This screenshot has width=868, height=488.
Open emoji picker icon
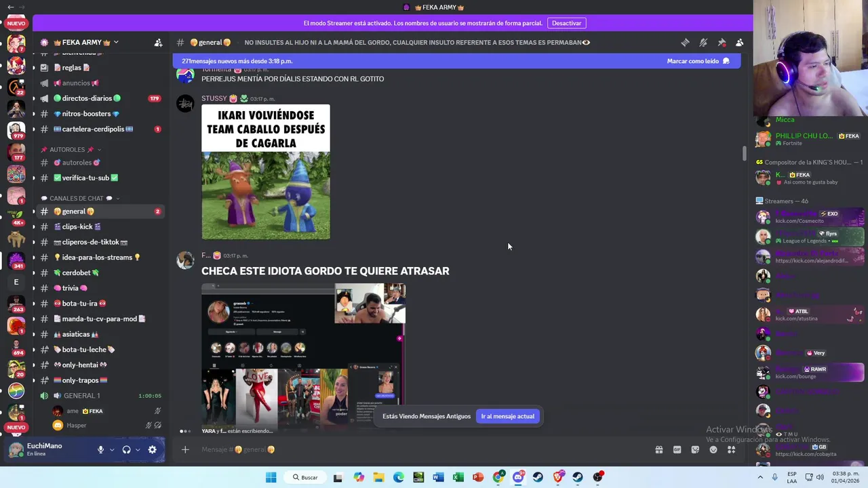click(713, 449)
